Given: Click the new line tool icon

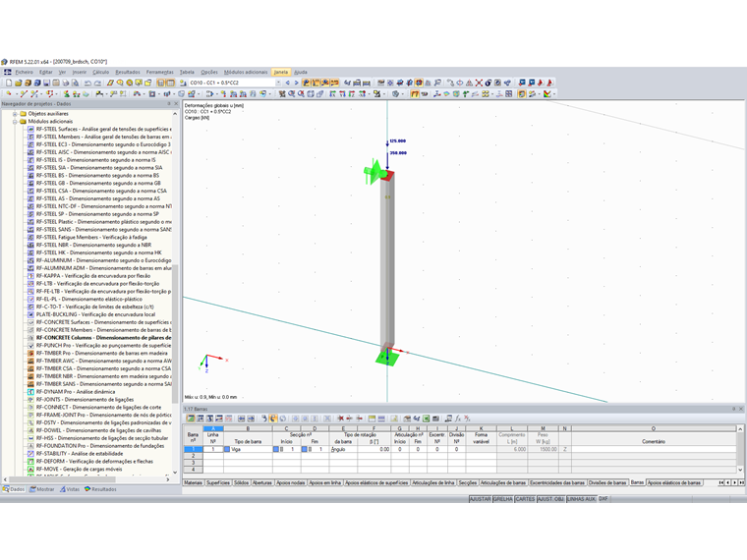Looking at the screenshot, I should coord(23,94).
